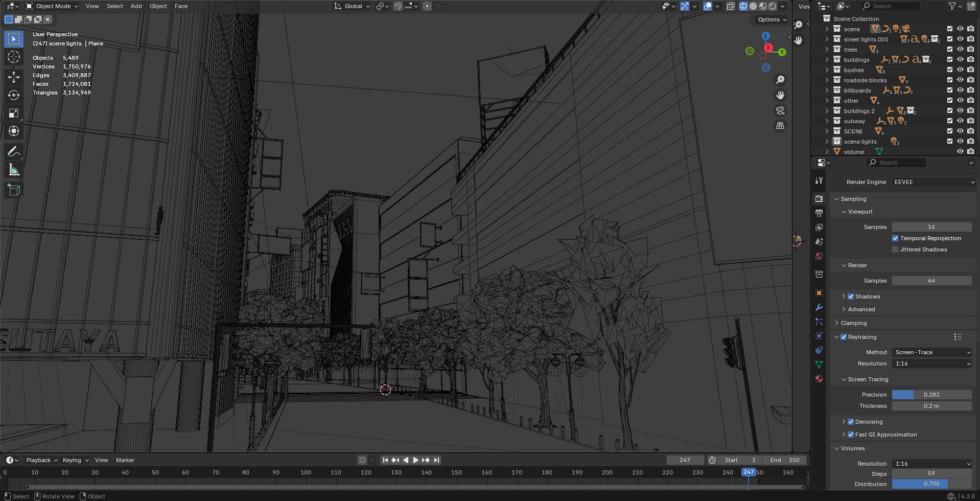
Task: Open the viewport View menu
Action: click(92, 6)
